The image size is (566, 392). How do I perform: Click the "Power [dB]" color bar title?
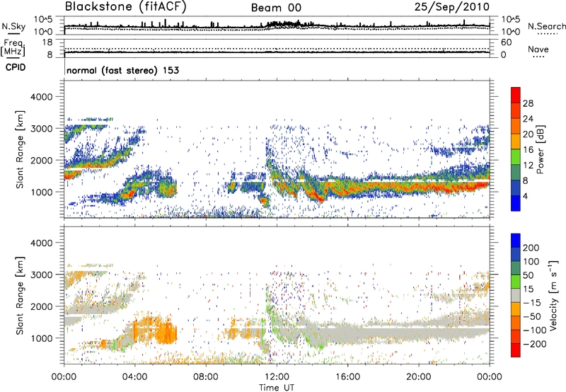pyautogui.click(x=541, y=149)
